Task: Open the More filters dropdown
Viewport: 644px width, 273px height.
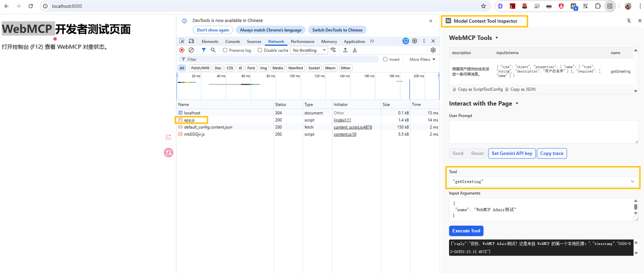Action: coord(422,59)
